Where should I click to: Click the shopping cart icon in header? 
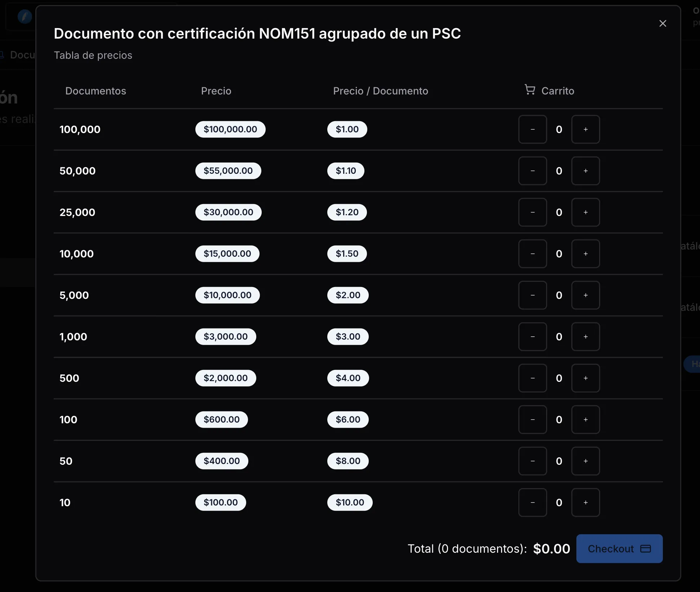(530, 90)
